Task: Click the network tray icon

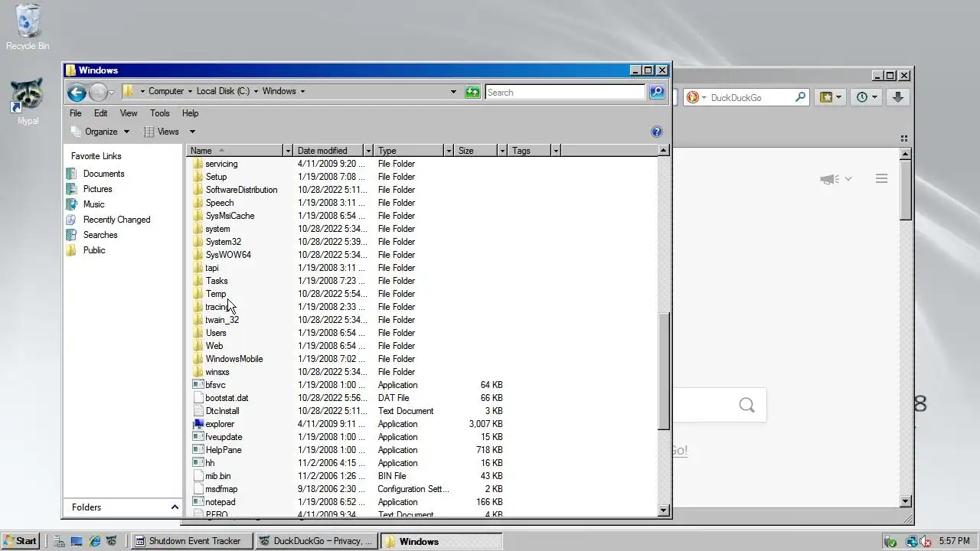Action: tap(911, 541)
